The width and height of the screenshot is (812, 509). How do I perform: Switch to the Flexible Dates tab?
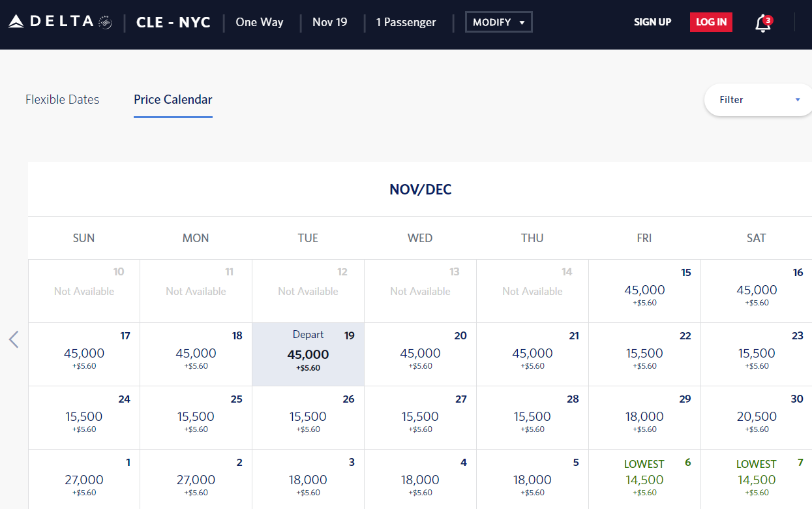[62, 100]
